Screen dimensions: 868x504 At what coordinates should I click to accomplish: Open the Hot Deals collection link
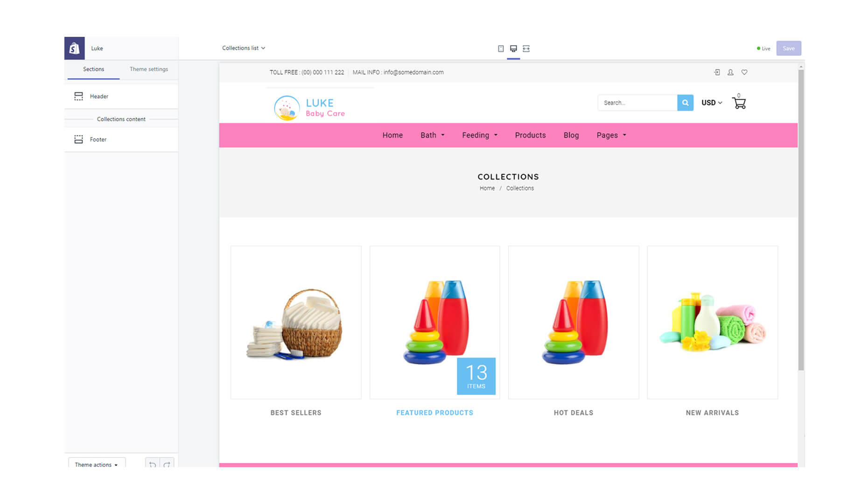(x=574, y=413)
